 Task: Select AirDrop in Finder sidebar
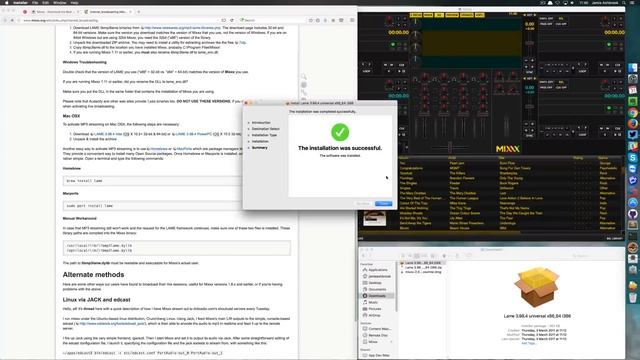374,316
